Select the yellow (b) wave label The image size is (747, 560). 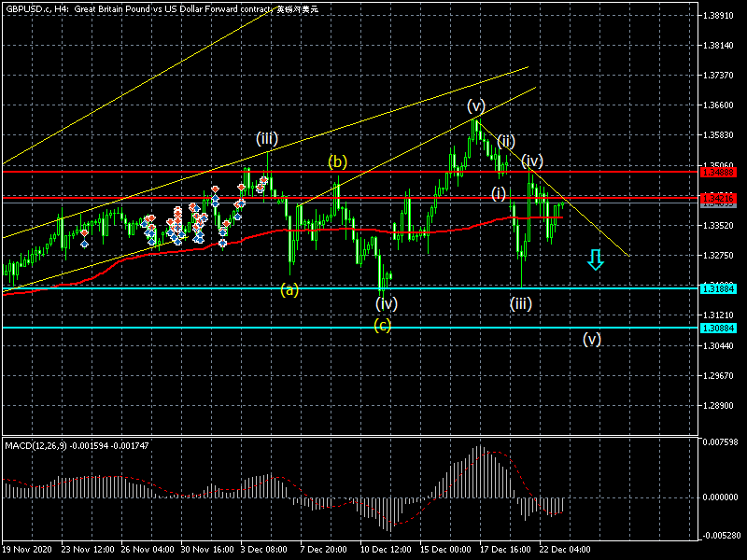click(x=337, y=161)
